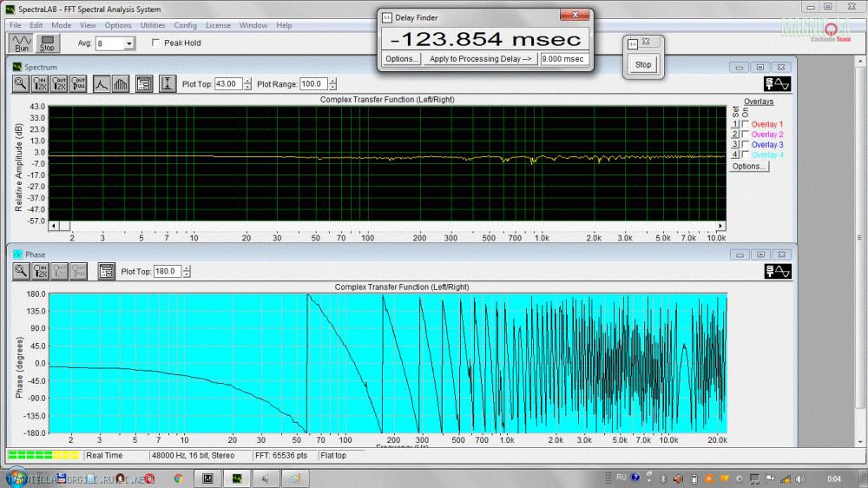Enable the Peak Hold checkbox
The width and height of the screenshot is (868, 488).
[x=155, y=43]
